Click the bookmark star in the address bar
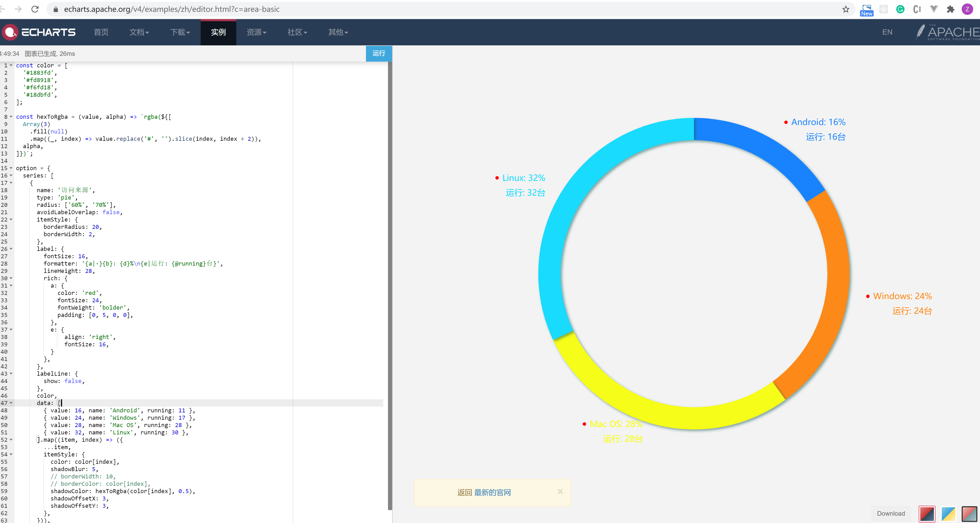This screenshot has width=980, height=523. click(x=845, y=9)
